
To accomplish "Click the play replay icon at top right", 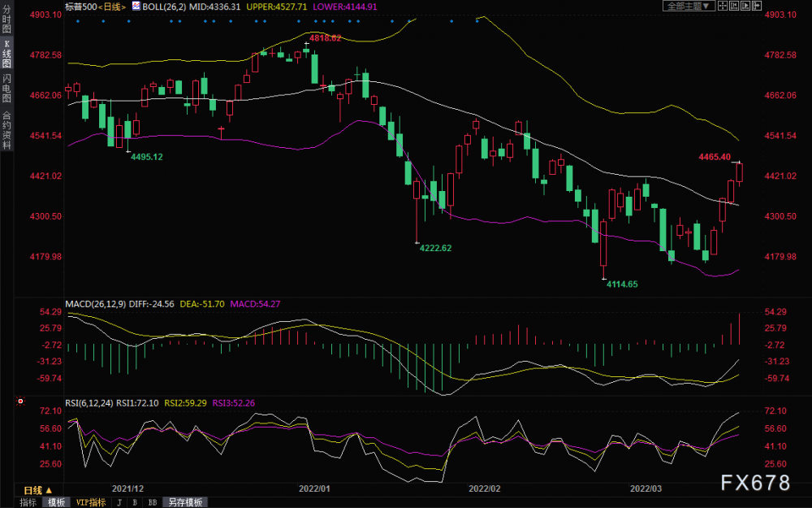I will click(x=745, y=6).
